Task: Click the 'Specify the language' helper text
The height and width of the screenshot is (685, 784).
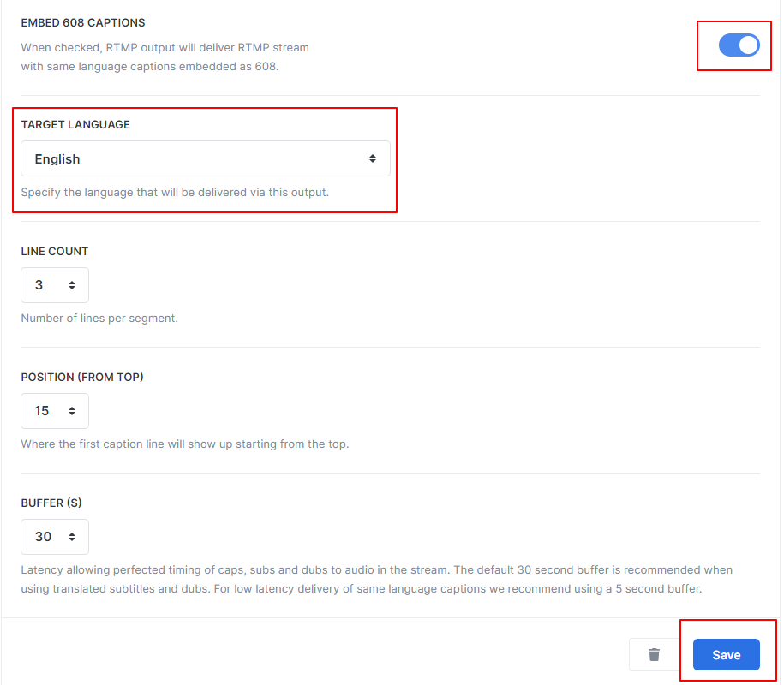Action: click(175, 193)
